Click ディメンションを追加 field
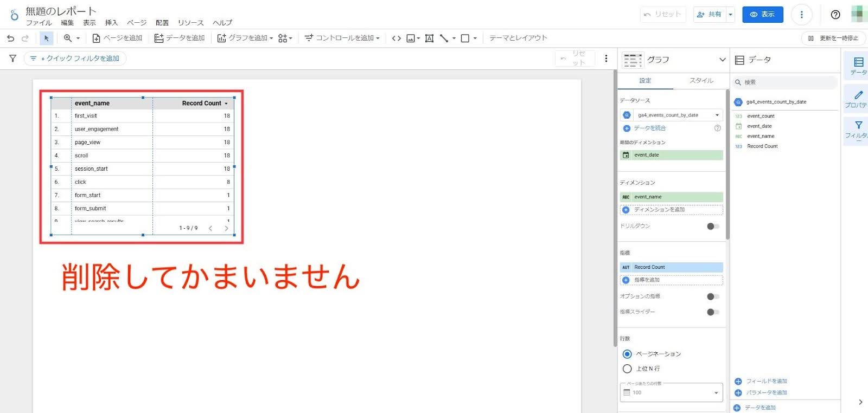This screenshot has width=868, height=413. [x=672, y=210]
